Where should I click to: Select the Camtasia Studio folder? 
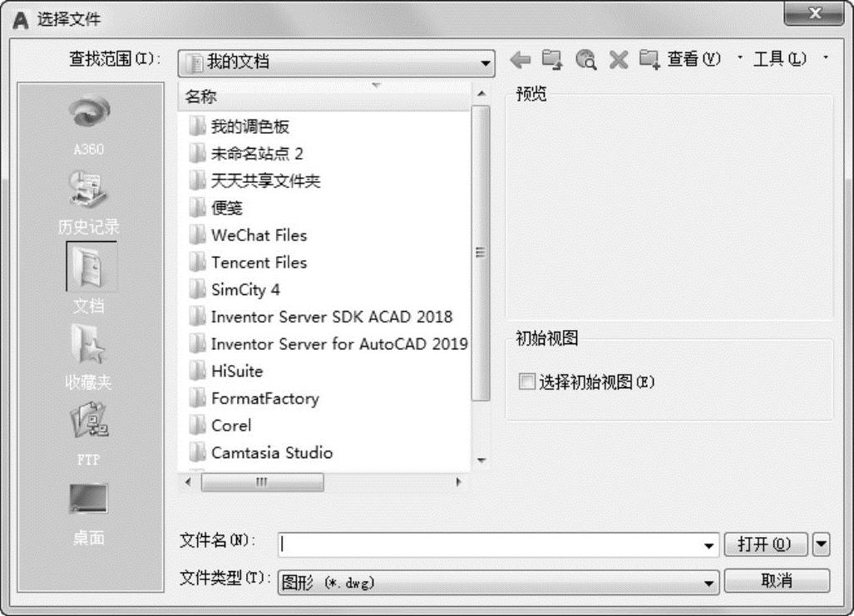coord(271,453)
